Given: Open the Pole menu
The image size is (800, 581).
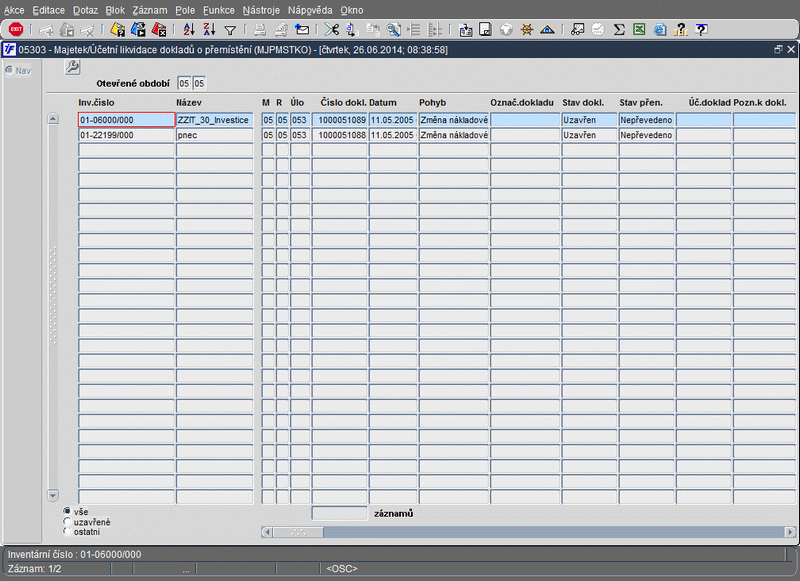Looking at the screenshot, I should tap(185, 10).
